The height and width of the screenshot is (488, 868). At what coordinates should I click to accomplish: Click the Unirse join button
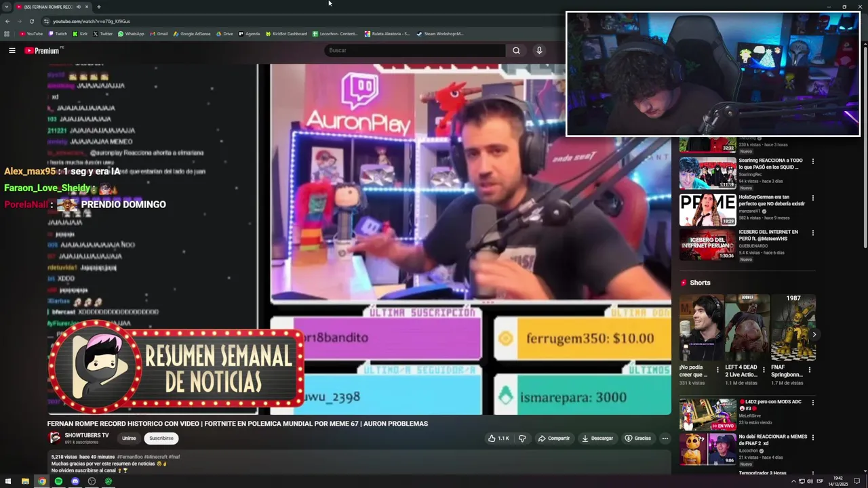[x=129, y=439]
